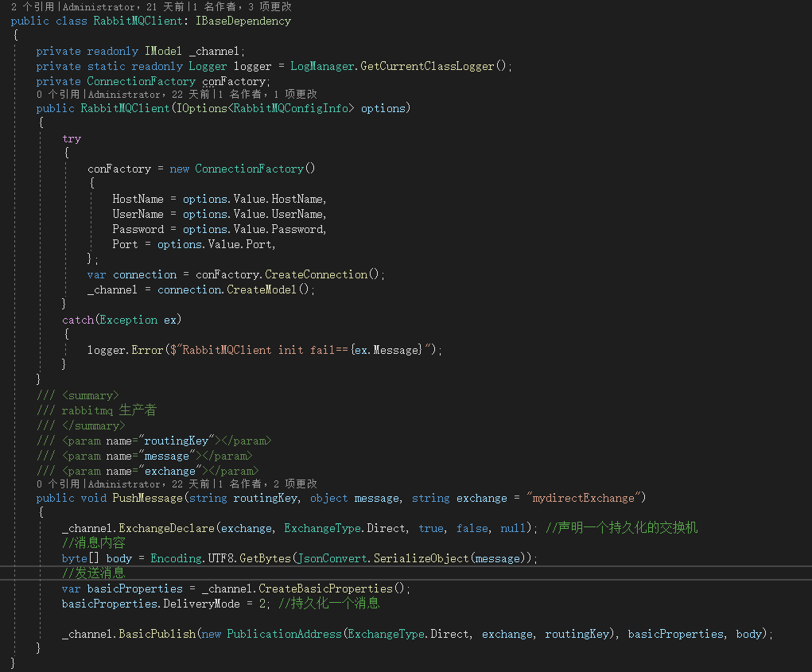Click the byte keyword in body declaration
The width and height of the screenshot is (812, 672).
pyautogui.click(x=74, y=558)
